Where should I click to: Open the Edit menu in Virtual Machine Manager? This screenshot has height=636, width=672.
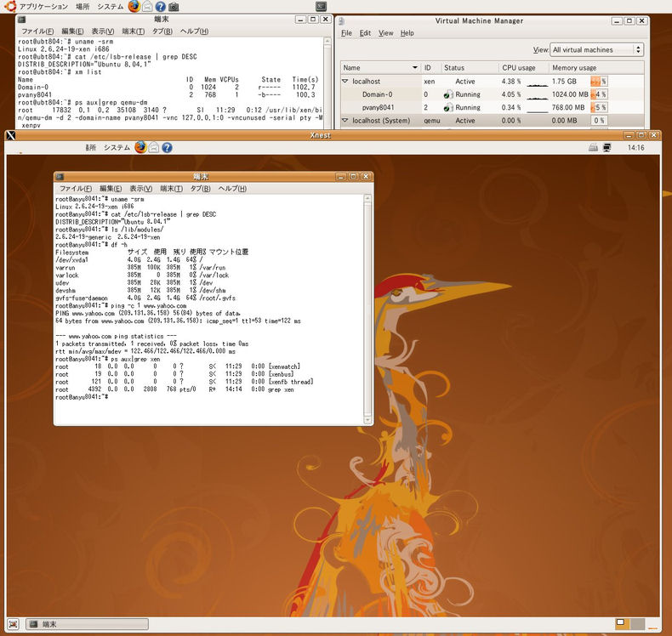[x=365, y=33]
